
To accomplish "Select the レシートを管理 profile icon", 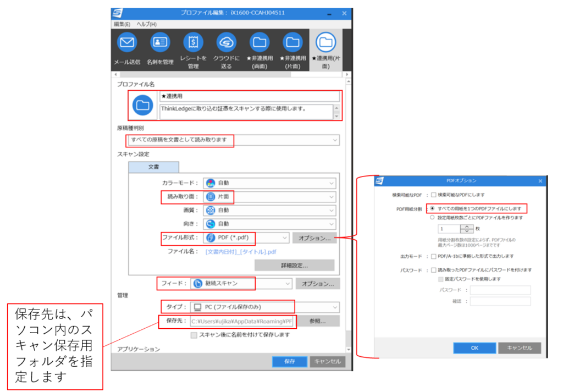I will point(193,43).
